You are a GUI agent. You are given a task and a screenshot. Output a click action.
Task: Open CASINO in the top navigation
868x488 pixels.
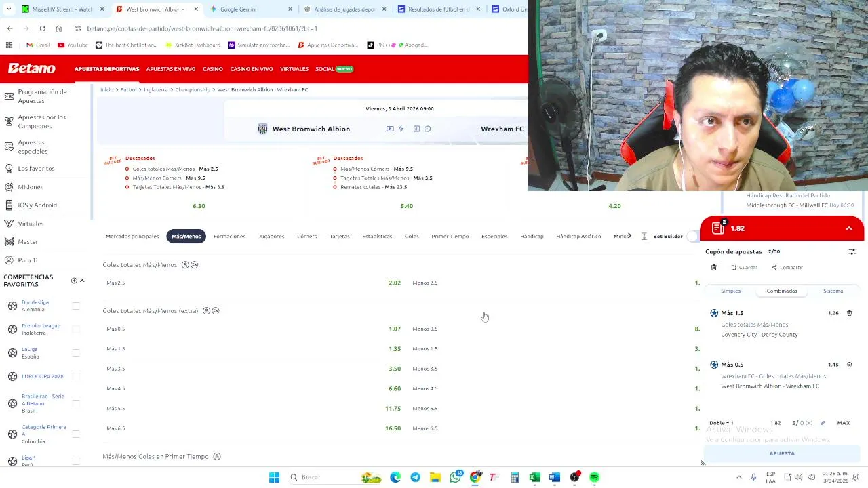tap(213, 69)
